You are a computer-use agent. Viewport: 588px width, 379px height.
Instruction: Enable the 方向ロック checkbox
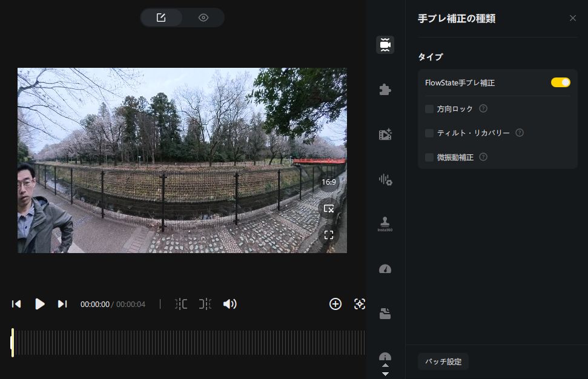coord(429,109)
